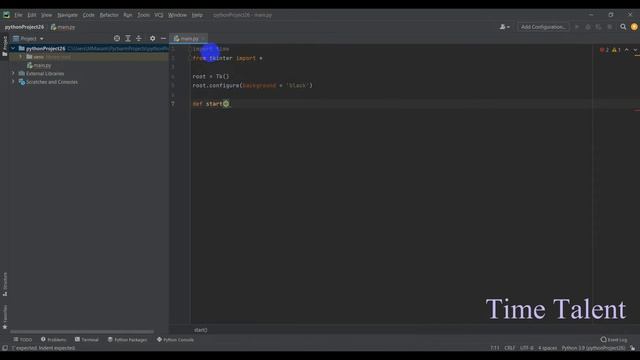Open the Edit menu
This screenshot has width=640, height=360.
[32, 15]
